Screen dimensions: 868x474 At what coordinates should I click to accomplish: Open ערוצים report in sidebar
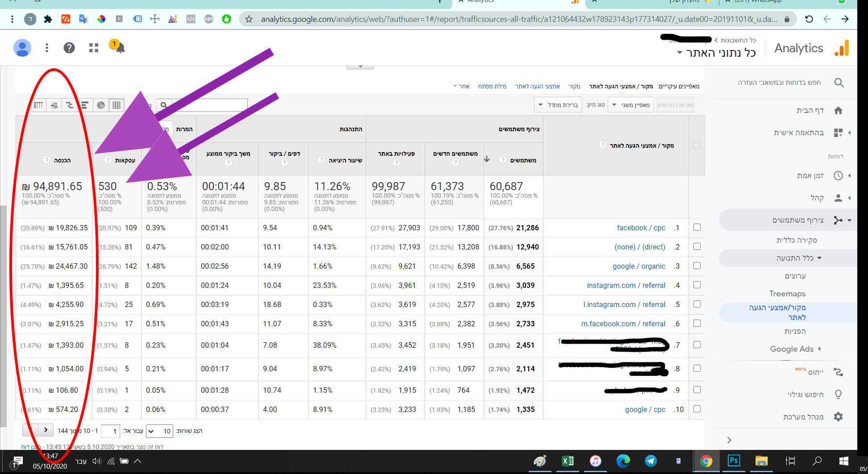(x=795, y=276)
